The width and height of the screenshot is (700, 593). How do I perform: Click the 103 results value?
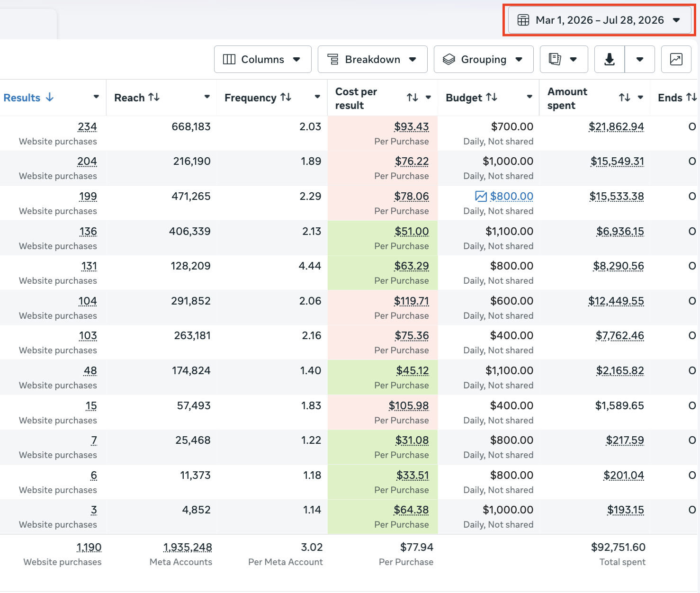88,336
